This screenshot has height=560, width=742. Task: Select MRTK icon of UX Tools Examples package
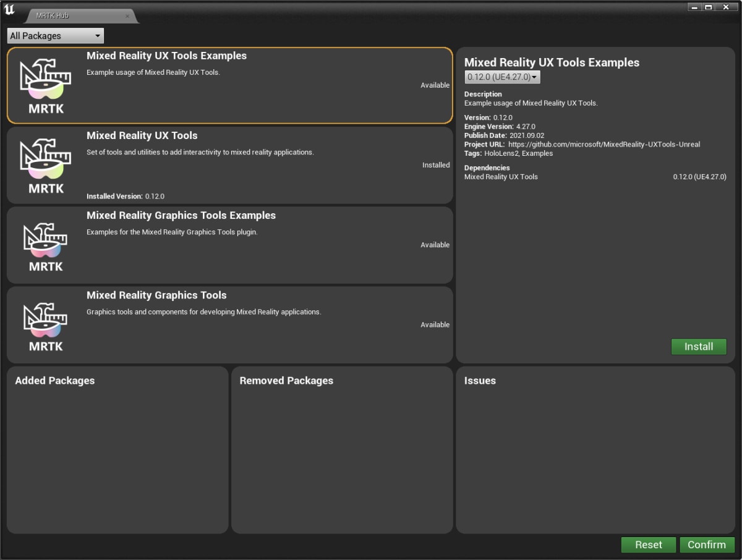pos(46,85)
